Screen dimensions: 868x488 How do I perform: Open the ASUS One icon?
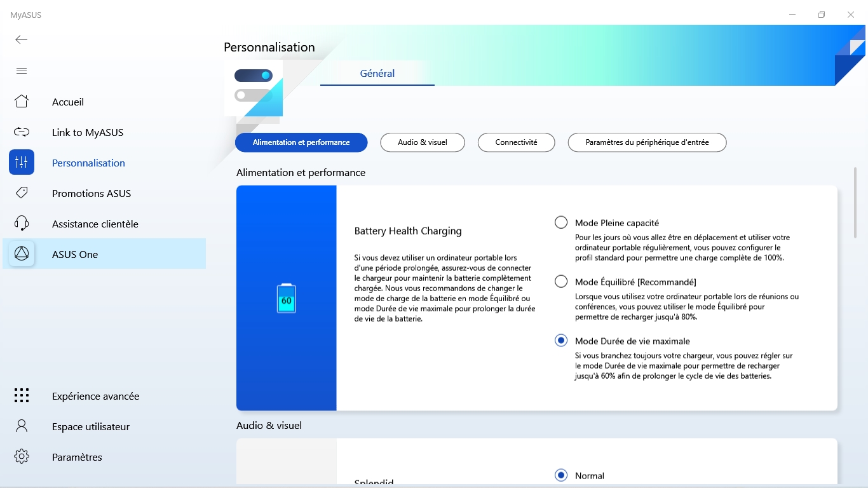coord(22,254)
